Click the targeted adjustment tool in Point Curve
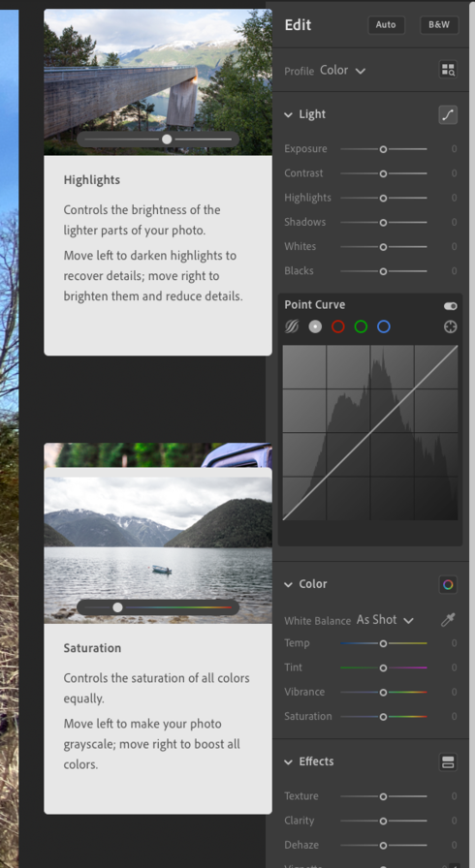 [x=451, y=326]
